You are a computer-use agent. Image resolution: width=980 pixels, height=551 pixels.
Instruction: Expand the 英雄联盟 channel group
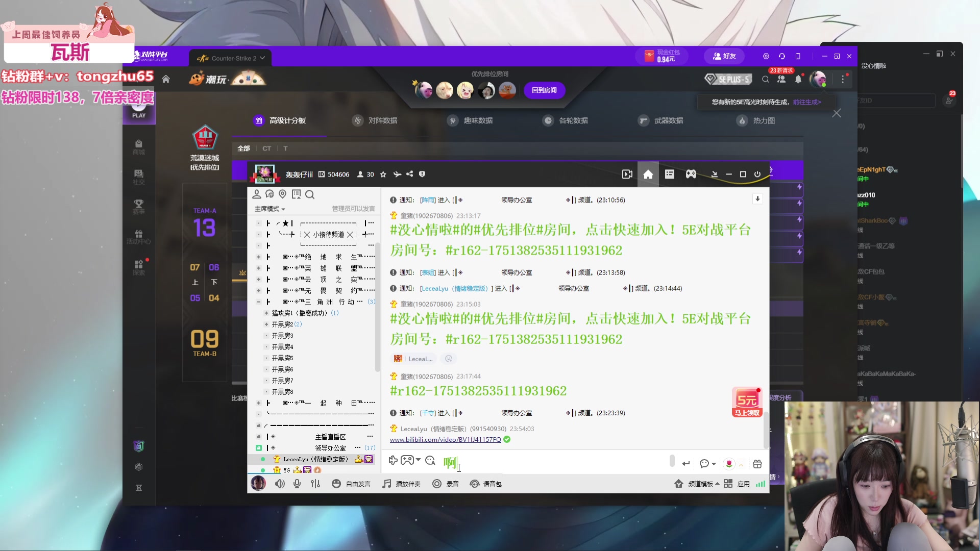click(259, 268)
